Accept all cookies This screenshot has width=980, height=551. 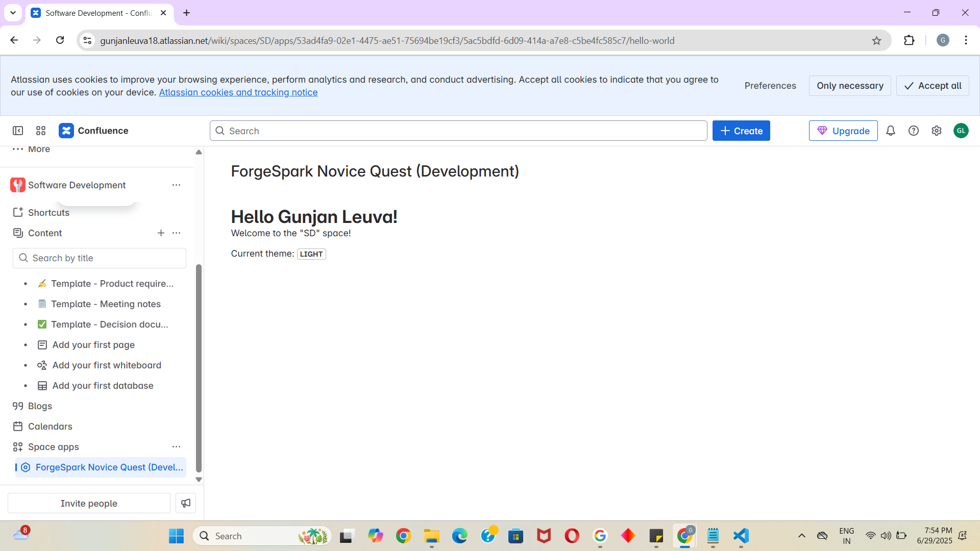pos(932,85)
